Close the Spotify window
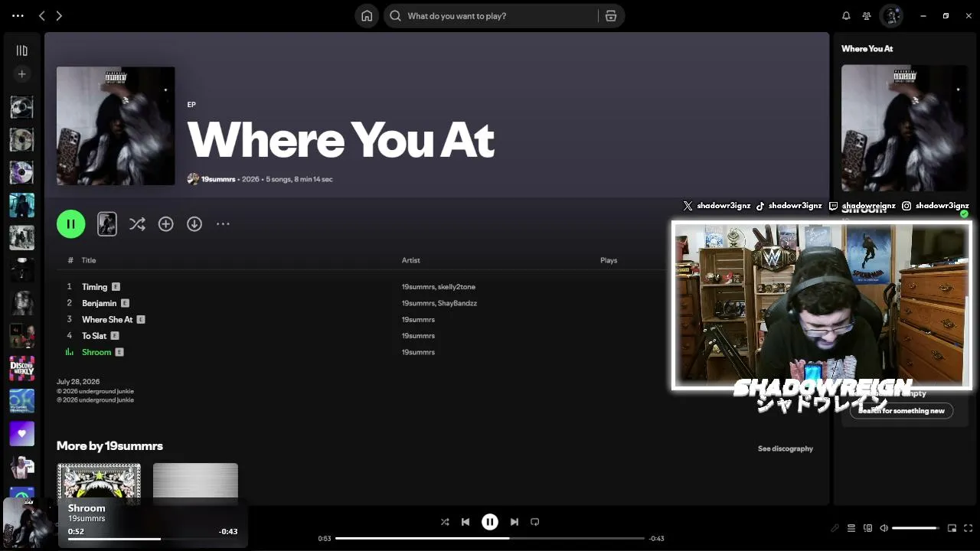The width and height of the screenshot is (980, 551). (969, 15)
